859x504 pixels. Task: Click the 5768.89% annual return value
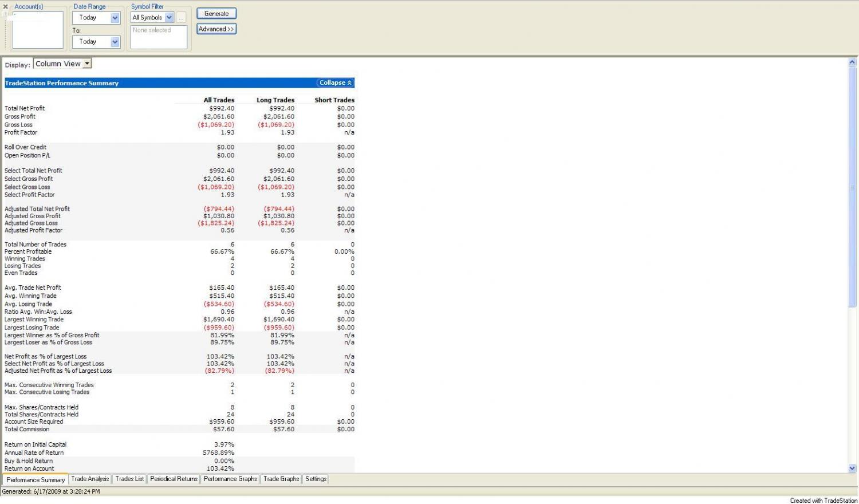click(x=218, y=452)
